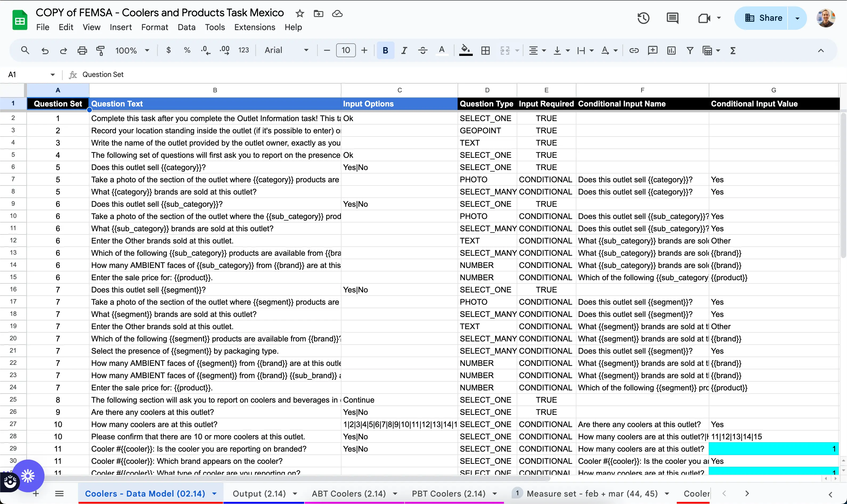
Task: Open the Fill color tool
Action: (x=466, y=50)
